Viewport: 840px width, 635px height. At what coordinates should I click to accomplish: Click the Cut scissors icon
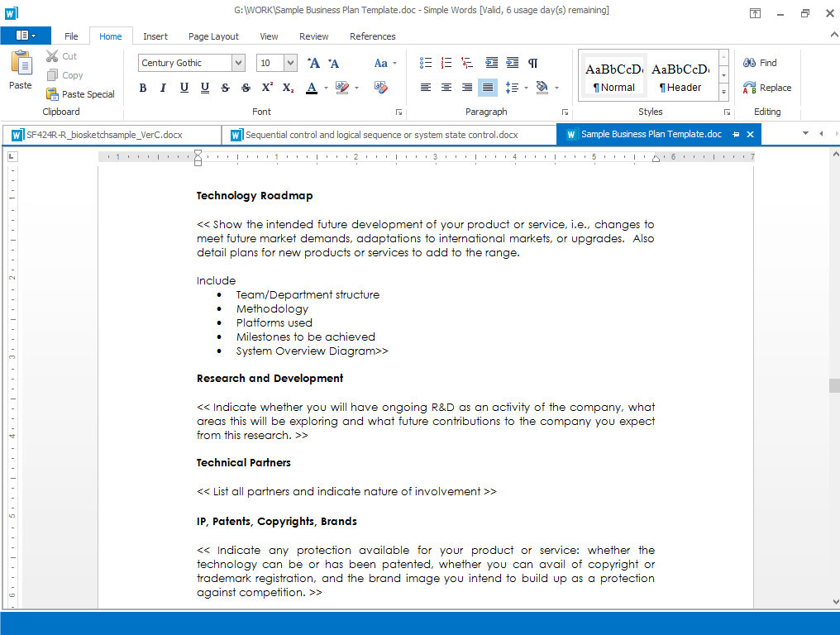coord(52,55)
